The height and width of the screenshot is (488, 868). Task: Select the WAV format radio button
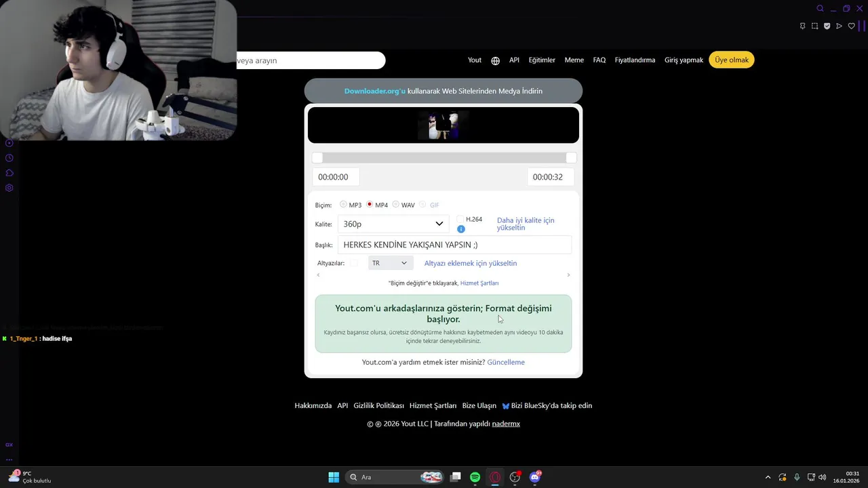(x=396, y=204)
